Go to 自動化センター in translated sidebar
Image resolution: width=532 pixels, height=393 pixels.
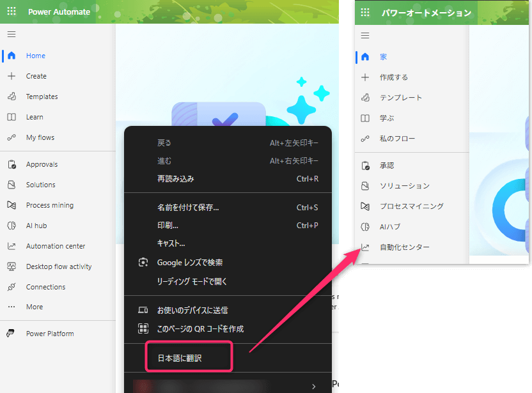405,247
